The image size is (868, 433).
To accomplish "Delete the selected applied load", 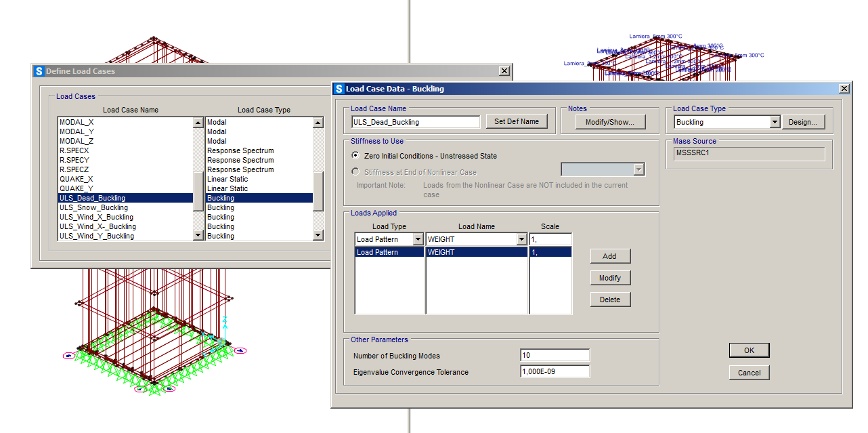I will pyautogui.click(x=609, y=300).
